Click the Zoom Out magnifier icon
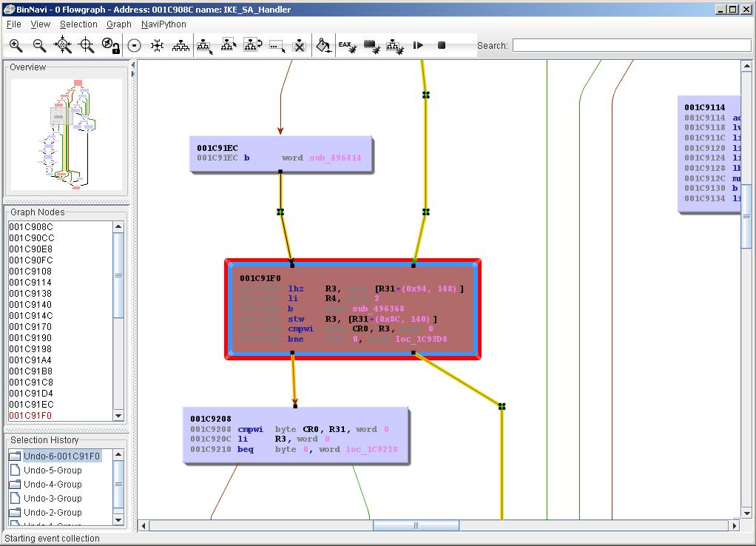 [x=39, y=46]
